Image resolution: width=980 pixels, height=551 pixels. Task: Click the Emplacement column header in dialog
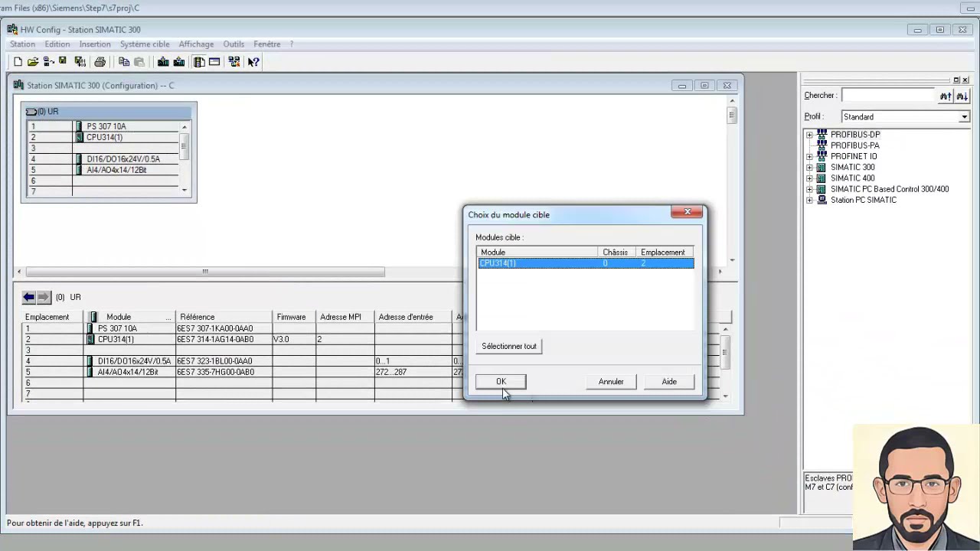665,252
